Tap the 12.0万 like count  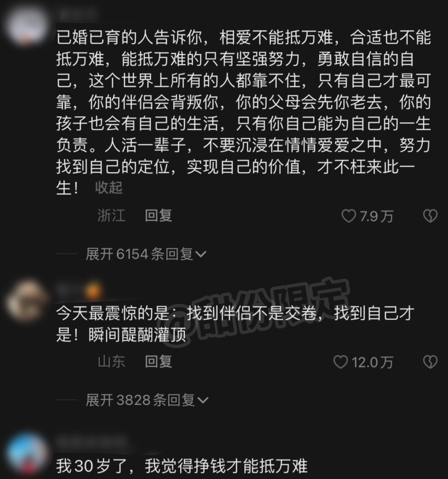tap(372, 362)
